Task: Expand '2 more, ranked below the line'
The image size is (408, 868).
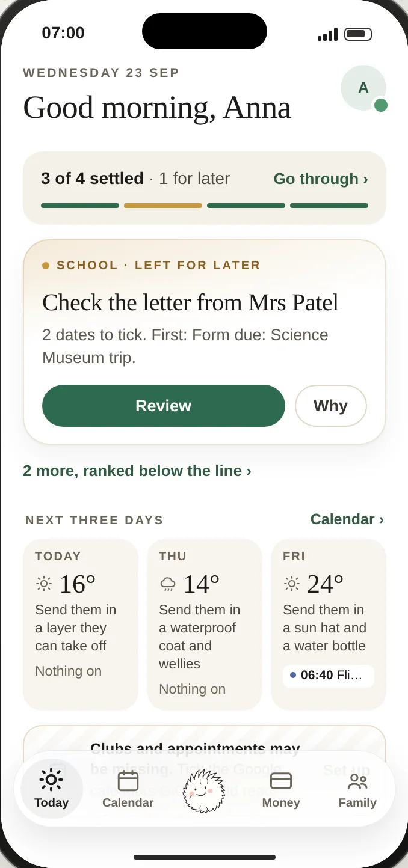Action: coord(137,471)
